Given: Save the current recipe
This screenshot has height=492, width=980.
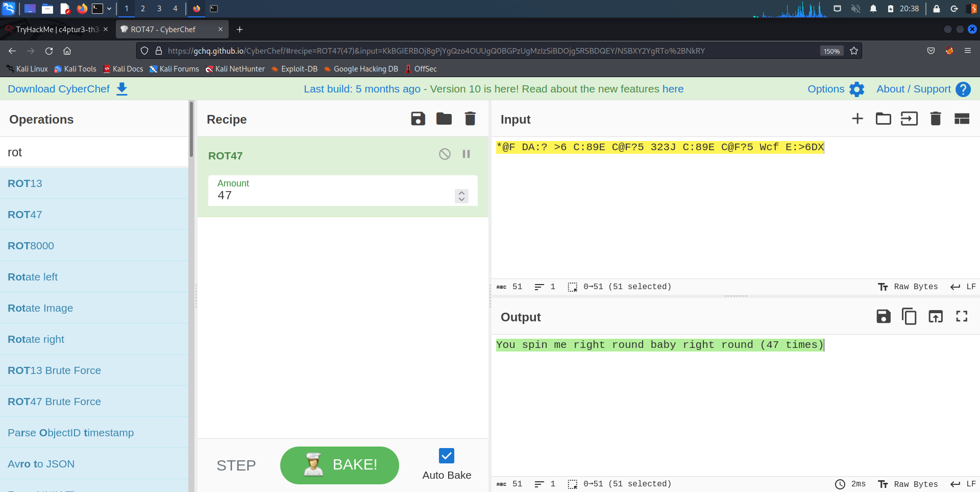Looking at the screenshot, I should pyautogui.click(x=418, y=119).
